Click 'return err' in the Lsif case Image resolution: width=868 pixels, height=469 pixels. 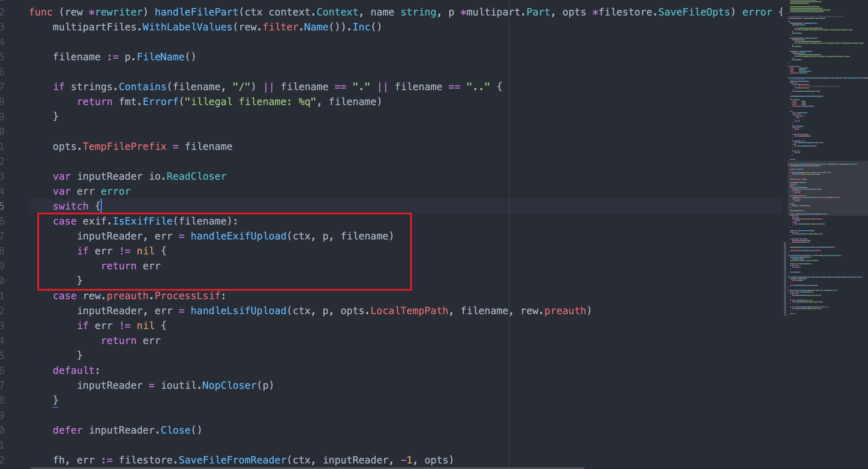[131, 341]
